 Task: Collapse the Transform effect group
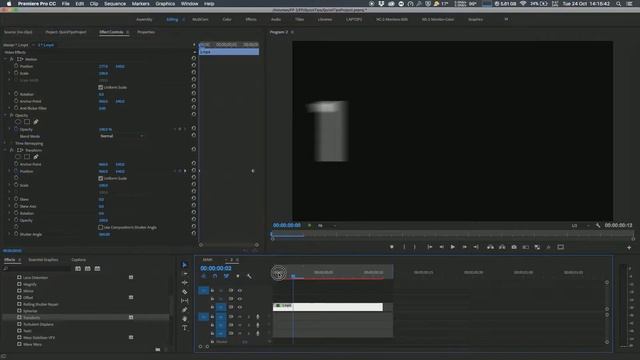point(6,150)
